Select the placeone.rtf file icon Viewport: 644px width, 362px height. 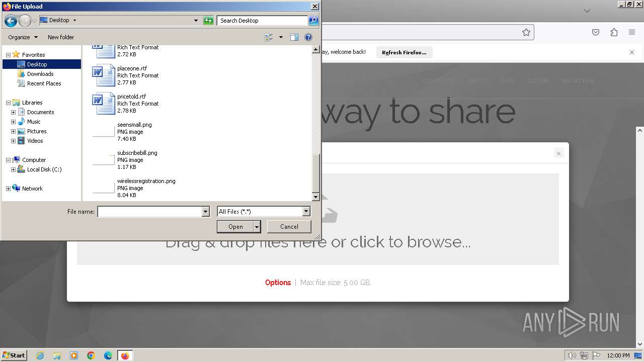coord(104,75)
